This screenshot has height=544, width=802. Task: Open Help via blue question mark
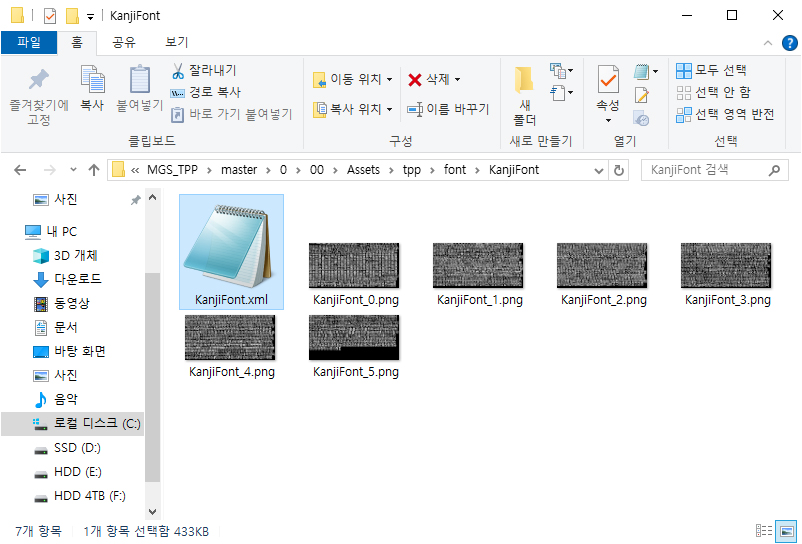(x=790, y=43)
